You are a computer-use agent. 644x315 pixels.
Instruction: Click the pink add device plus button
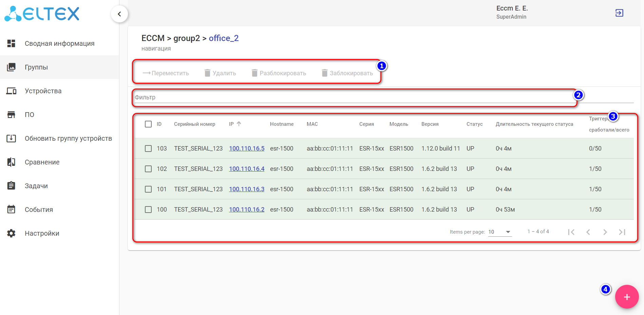point(627,297)
